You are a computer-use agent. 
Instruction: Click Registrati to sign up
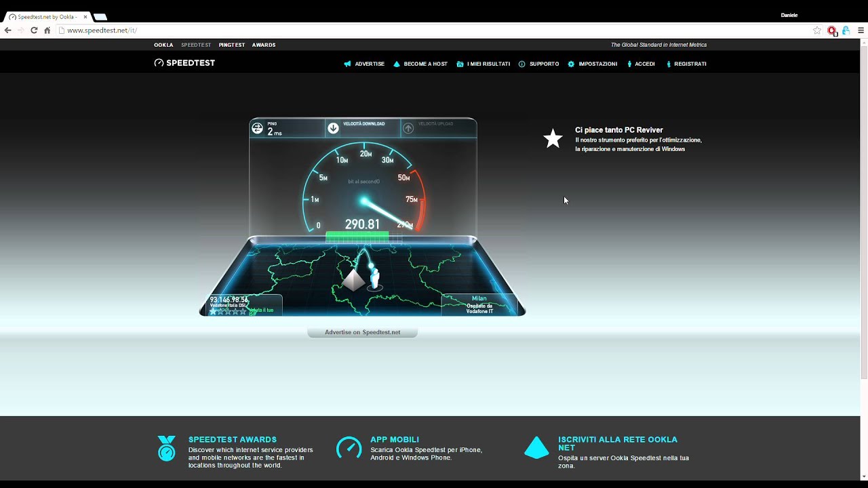(690, 64)
